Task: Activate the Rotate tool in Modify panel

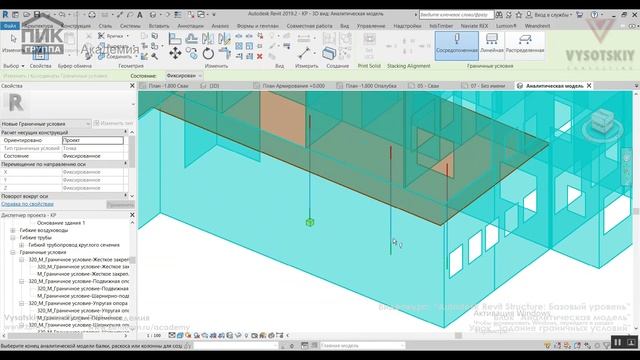Action: [x=208, y=53]
